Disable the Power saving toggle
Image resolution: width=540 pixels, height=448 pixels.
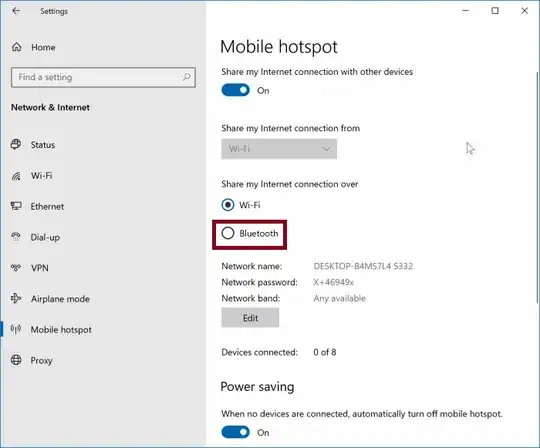[x=236, y=432]
